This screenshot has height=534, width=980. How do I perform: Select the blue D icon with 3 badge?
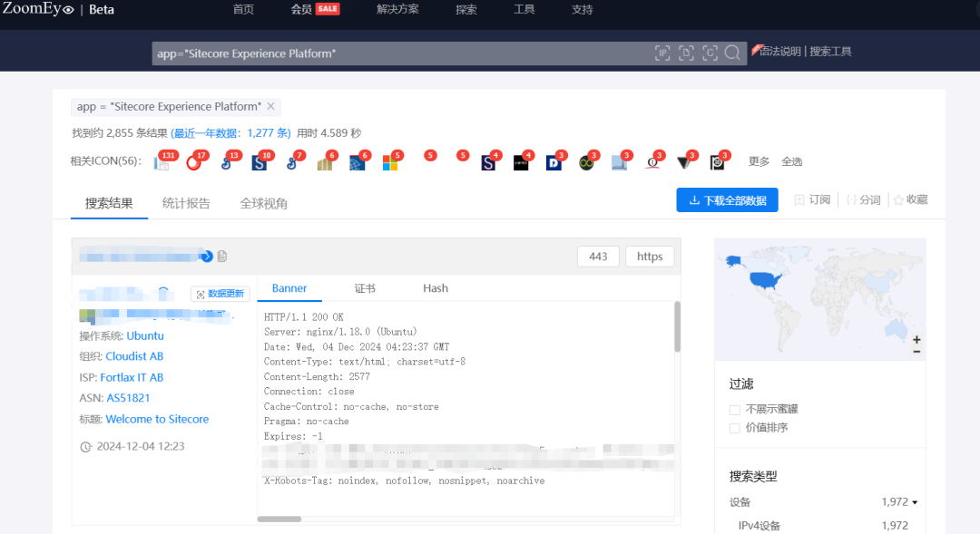pos(554,163)
